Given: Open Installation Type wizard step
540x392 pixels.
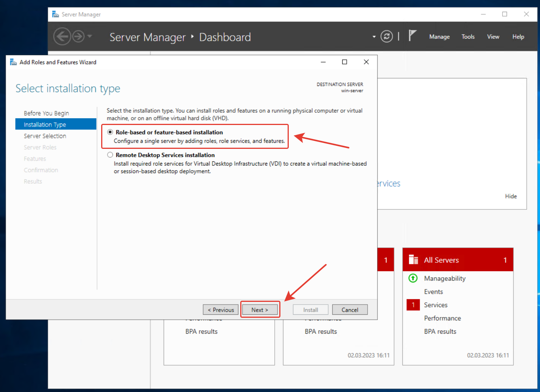Looking at the screenshot, I should click(x=56, y=124).
